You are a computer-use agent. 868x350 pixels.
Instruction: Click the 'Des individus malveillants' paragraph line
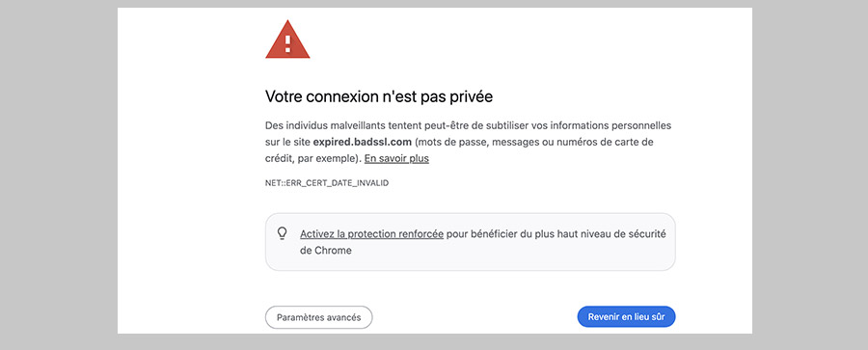click(x=468, y=125)
